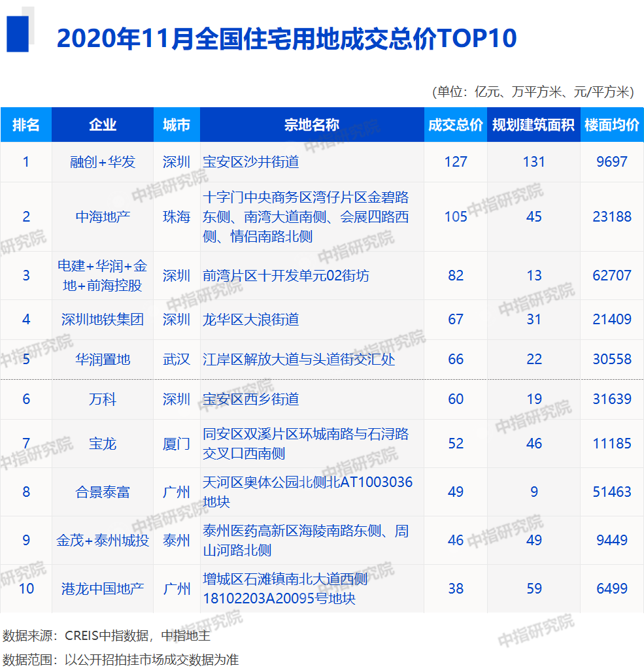Image resolution: width=644 pixels, height=672 pixels.
Task: Click total price value 52
Action: pos(455,444)
